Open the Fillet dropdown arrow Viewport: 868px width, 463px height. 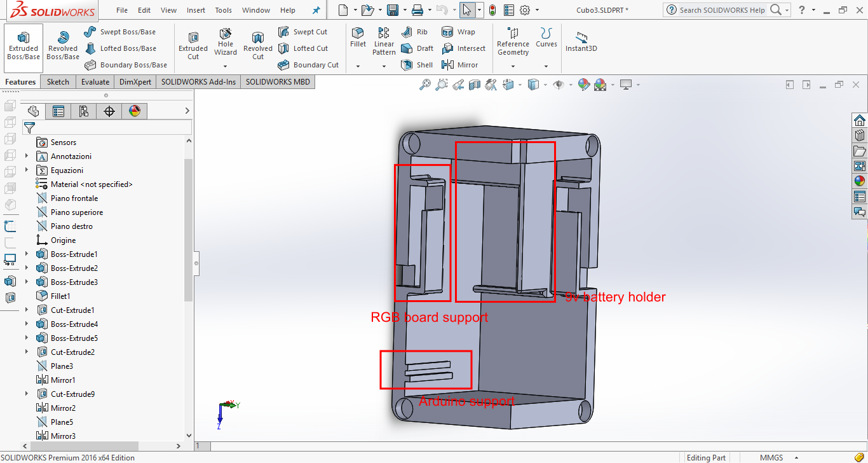click(358, 66)
